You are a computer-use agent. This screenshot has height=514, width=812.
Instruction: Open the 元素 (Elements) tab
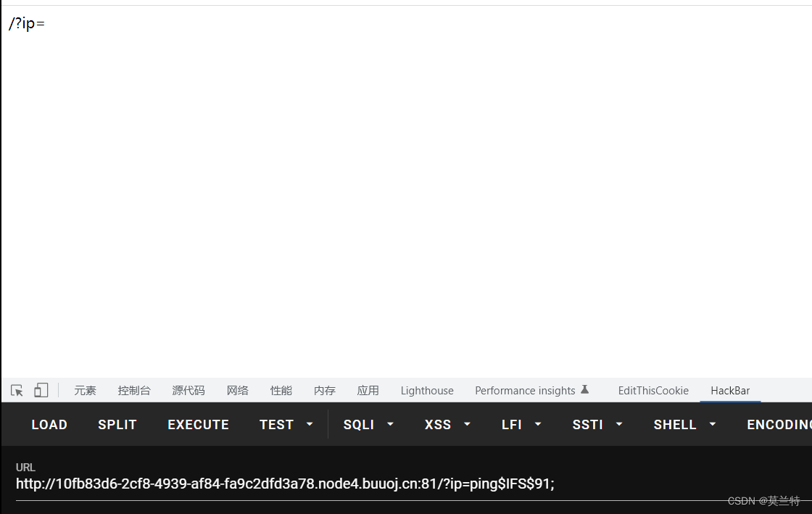[85, 390]
